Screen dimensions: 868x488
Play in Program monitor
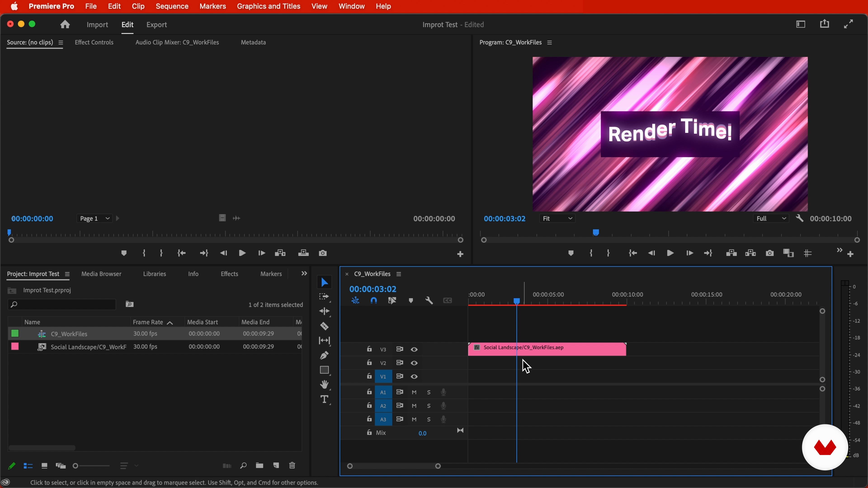tap(670, 253)
